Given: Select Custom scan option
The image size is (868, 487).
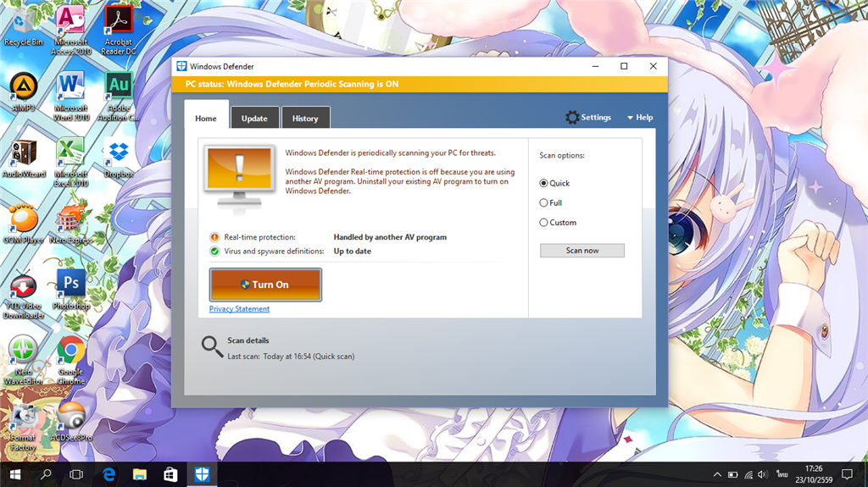Looking at the screenshot, I should pos(558,223).
